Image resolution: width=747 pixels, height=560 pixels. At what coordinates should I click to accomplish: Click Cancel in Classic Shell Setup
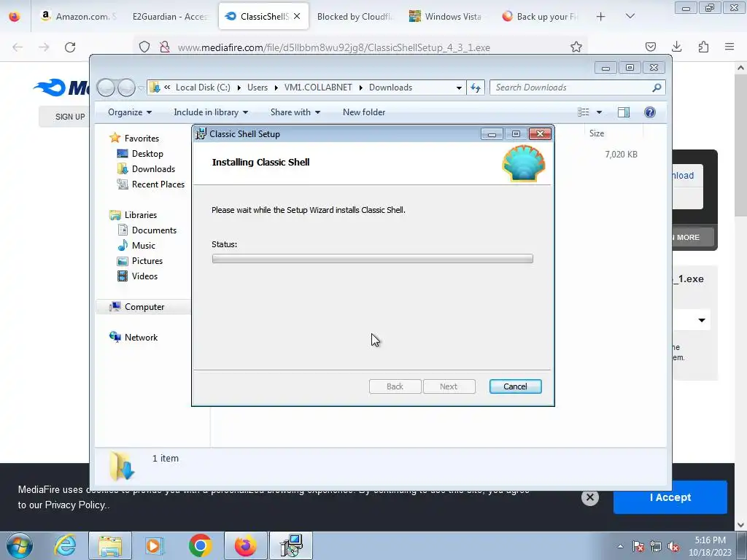tap(515, 386)
